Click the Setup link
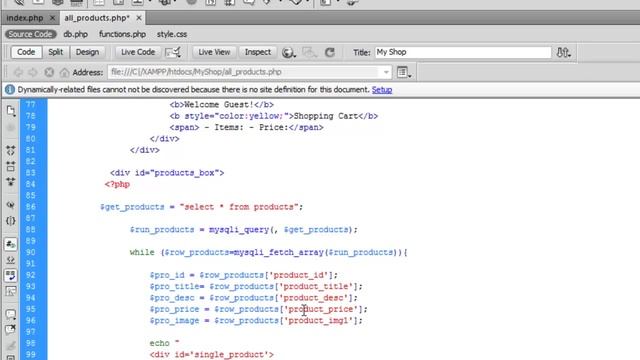 382,90
